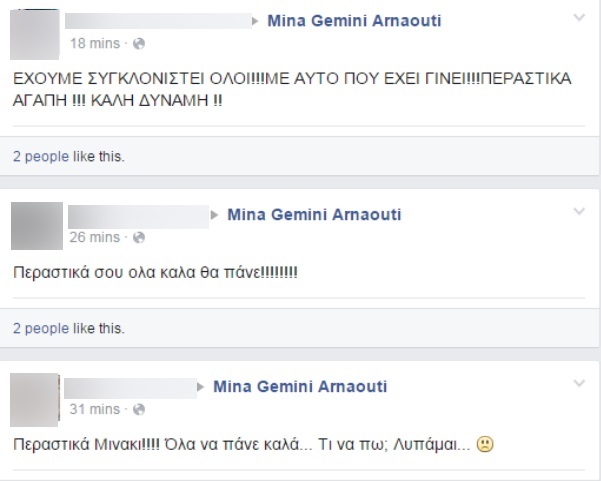Visit Mina Gemini Arnaouti from the 31 mins post
601x481 pixels.
click(x=300, y=387)
